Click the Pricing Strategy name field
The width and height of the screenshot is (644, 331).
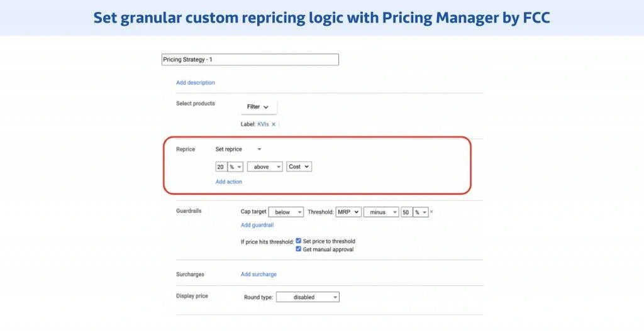pyautogui.click(x=250, y=60)
